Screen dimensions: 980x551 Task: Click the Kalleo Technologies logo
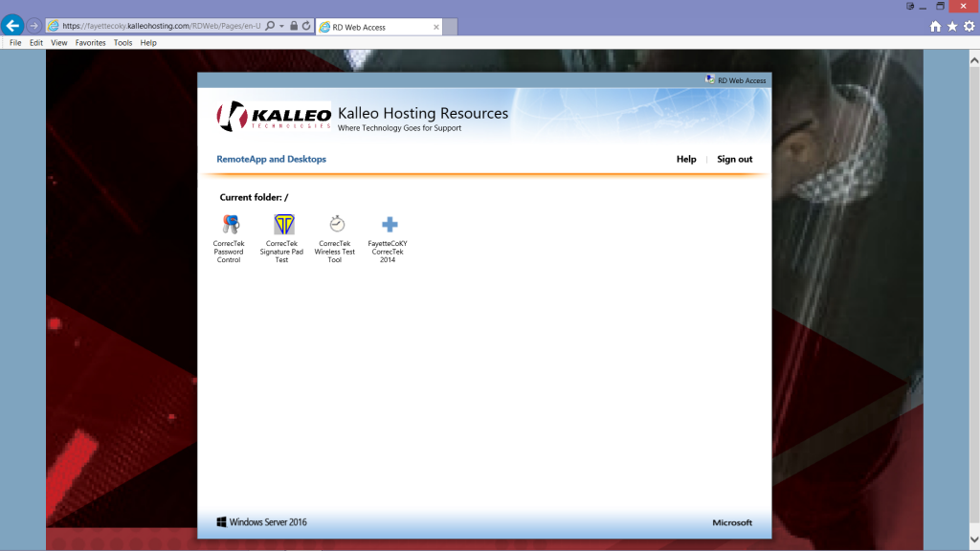click(274, 116)
